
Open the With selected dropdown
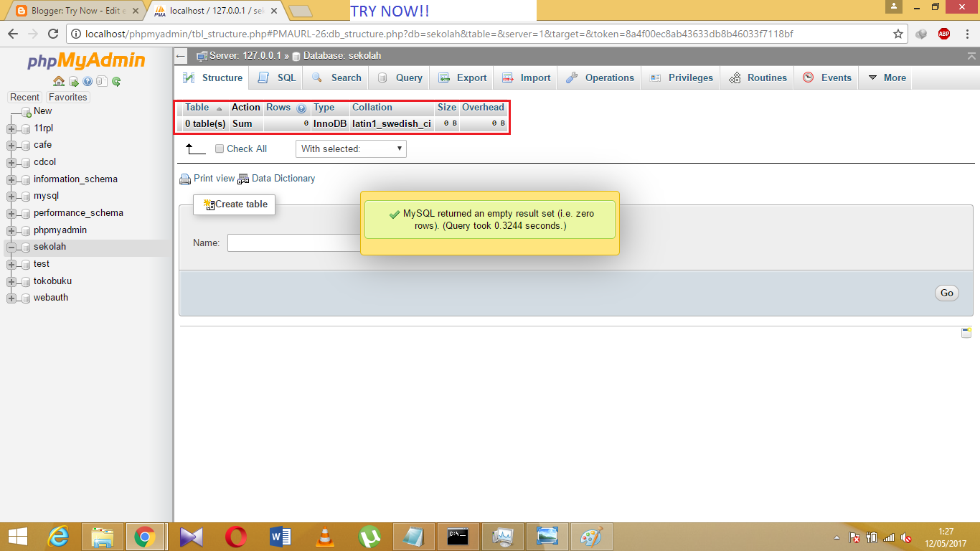(x=351, y=149)
